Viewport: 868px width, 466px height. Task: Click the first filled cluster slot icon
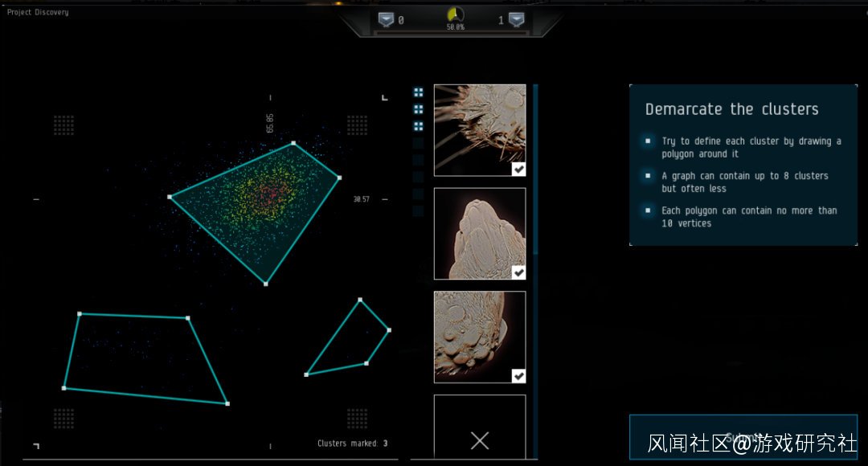pyautogui.click(x=418, y=92)
